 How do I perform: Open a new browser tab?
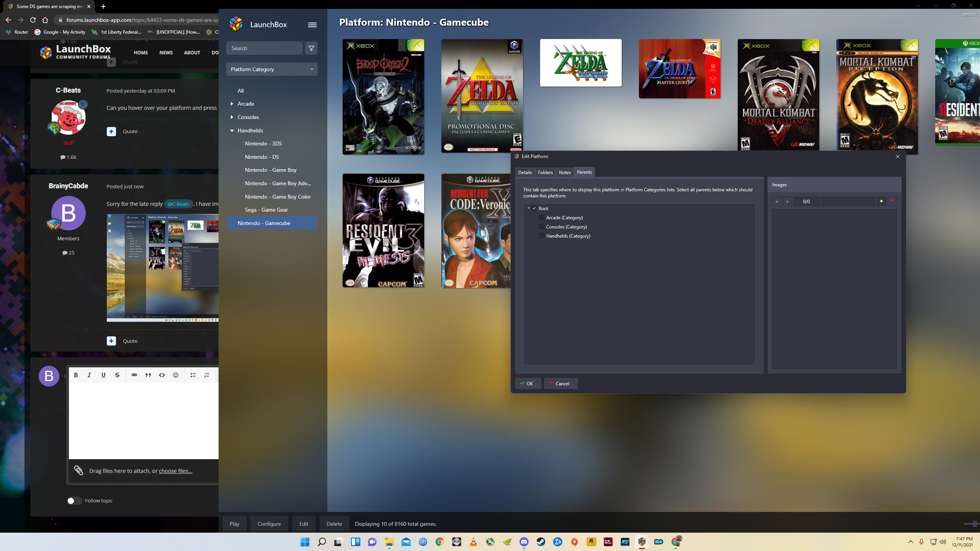[x=103, y=7]
